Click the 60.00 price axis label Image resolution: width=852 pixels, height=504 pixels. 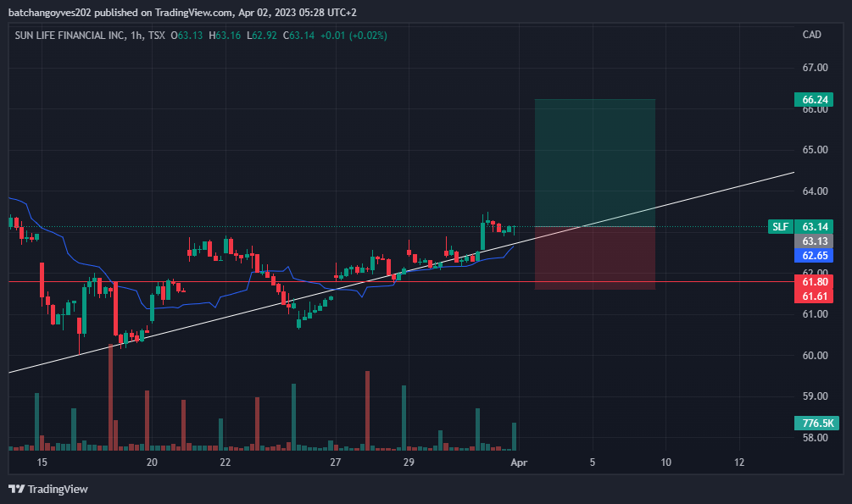(815, 355)
